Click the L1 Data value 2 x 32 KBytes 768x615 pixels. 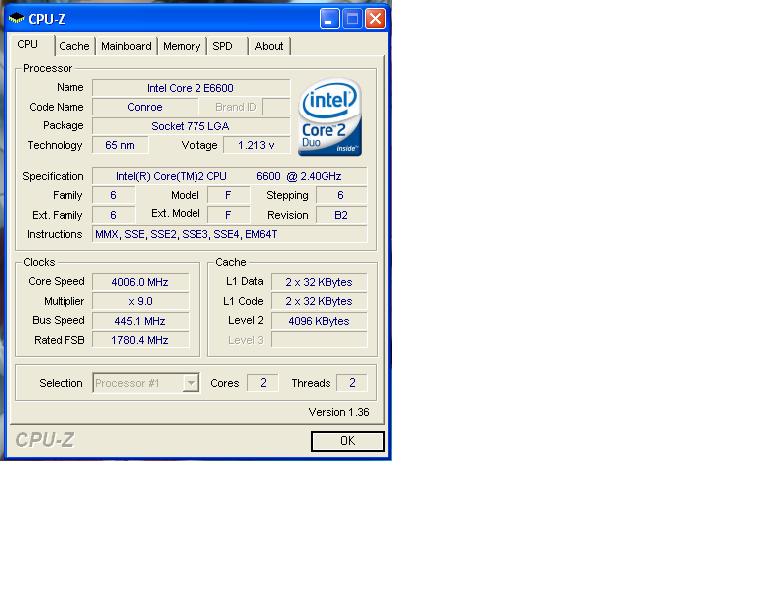[319, 282]
